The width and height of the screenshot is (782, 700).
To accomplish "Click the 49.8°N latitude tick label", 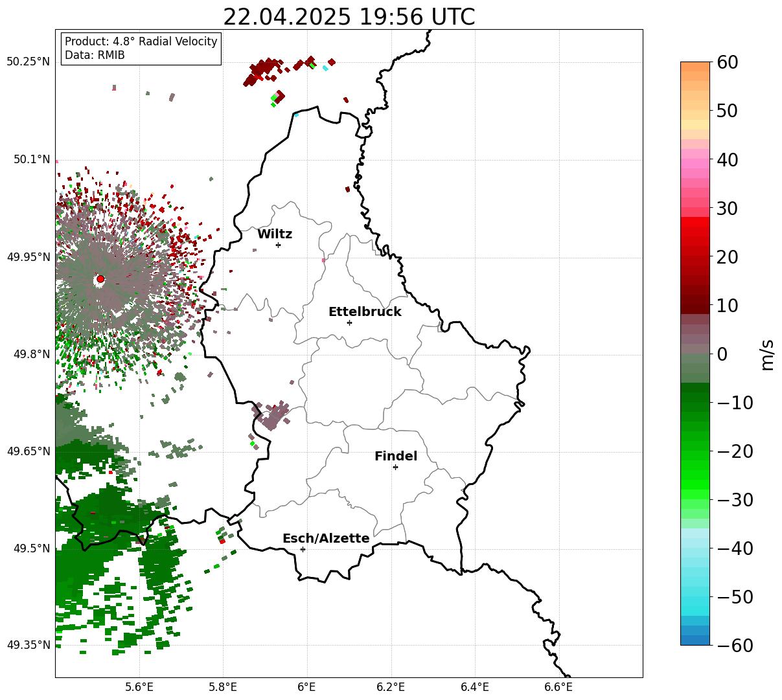I will click(32, 354).
